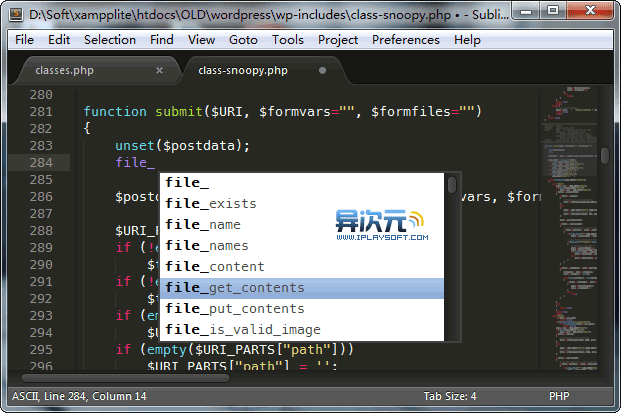621x413 pixels.
Task: Click the editor's vertical scrollbar handle
Action: (605, 156)
